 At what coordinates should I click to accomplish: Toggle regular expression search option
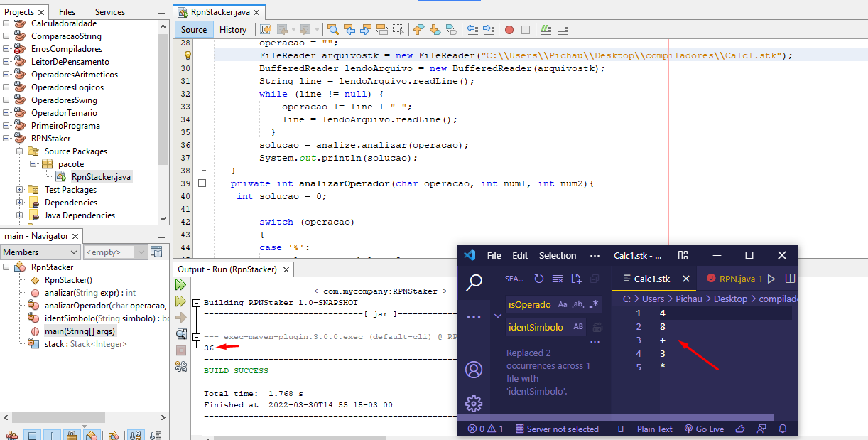(593, 304)
